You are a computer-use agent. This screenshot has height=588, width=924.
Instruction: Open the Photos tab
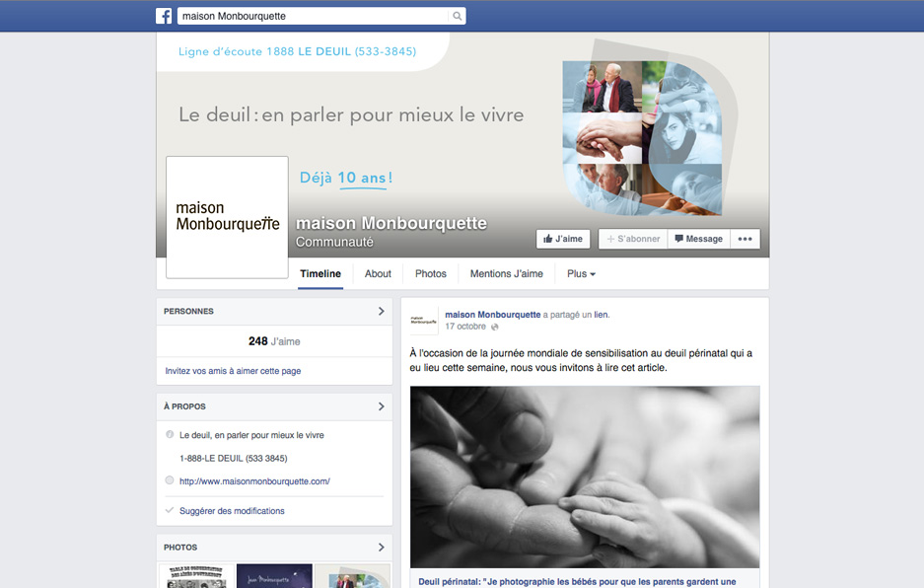tap(431, 273)
